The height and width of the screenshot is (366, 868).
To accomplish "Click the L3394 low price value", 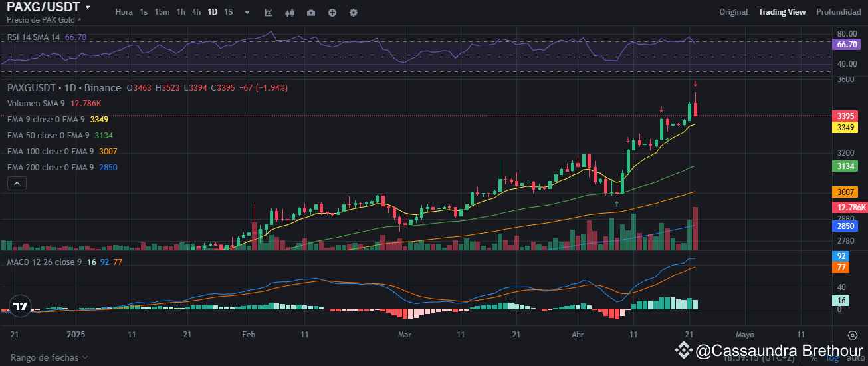I will (x=195, y=88).
